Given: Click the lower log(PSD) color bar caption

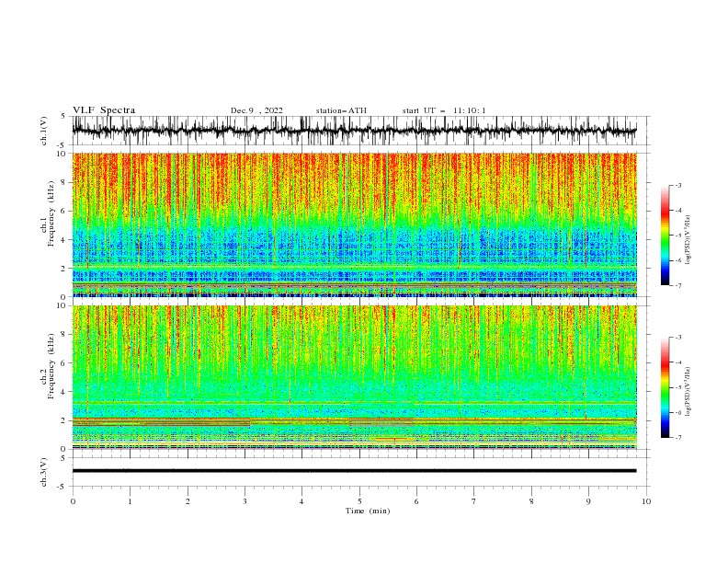Looking at the screenshot, I should coord(688,391).
